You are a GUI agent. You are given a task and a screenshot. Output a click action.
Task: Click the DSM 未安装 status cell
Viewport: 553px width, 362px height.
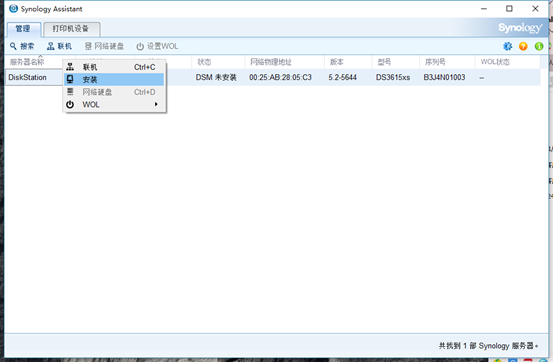(216, 77)
